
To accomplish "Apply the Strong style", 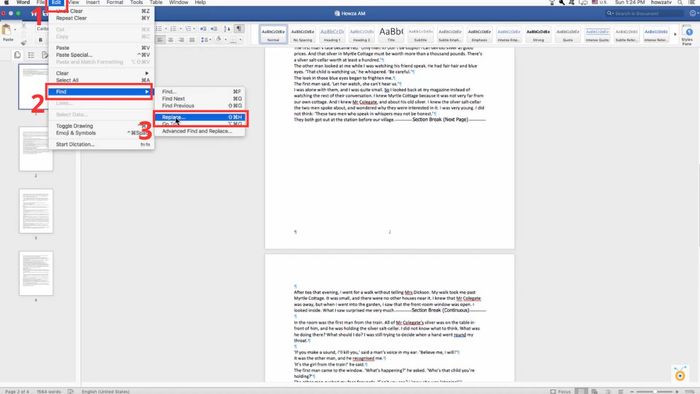I will click(x=538, y=34).
